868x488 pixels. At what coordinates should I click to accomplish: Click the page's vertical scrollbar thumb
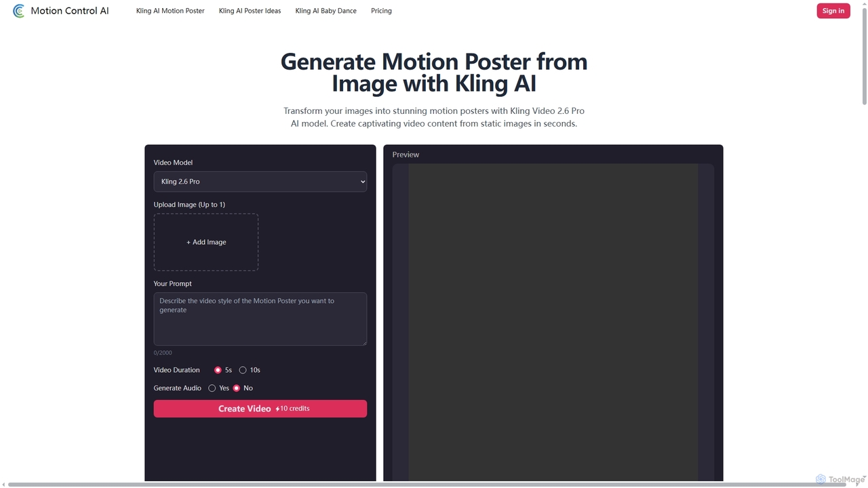point(865,56)
